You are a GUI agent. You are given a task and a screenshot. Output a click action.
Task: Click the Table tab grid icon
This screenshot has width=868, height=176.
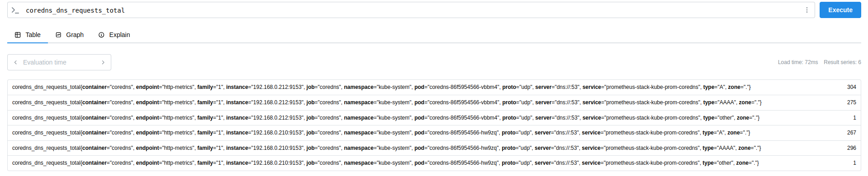coord(18,35)
